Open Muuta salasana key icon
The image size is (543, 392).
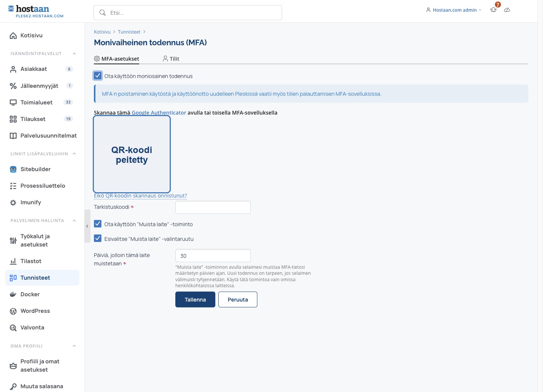13,386
